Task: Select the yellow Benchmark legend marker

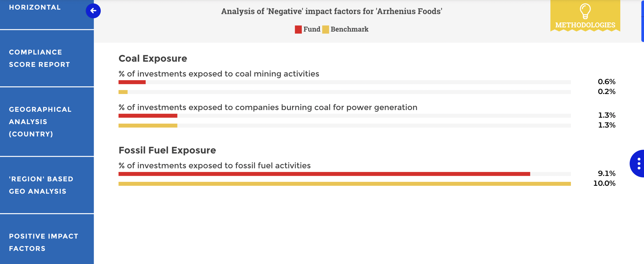Action: 325,29
